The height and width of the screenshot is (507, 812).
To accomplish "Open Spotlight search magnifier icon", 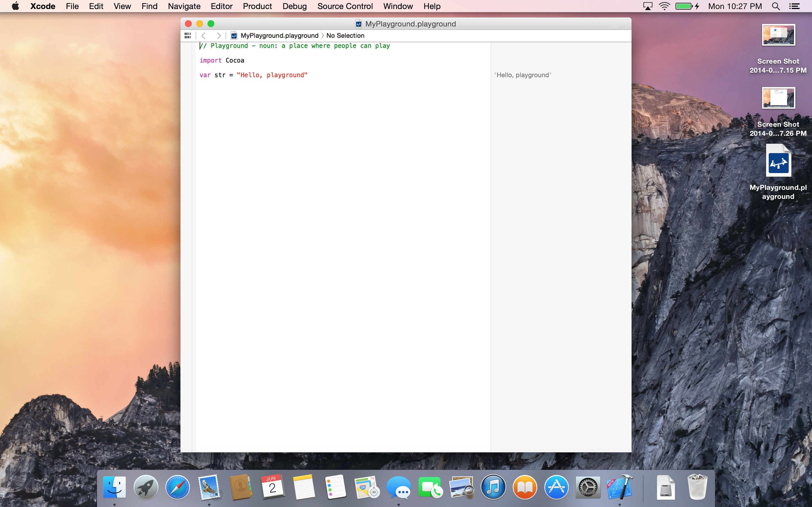I will tap(775, 6).
